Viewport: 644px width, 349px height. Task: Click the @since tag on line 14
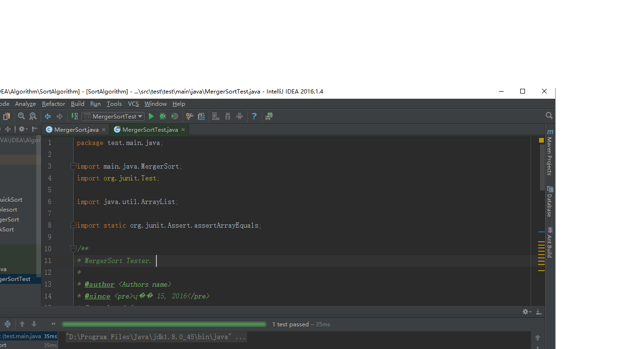tap(97, 296)
